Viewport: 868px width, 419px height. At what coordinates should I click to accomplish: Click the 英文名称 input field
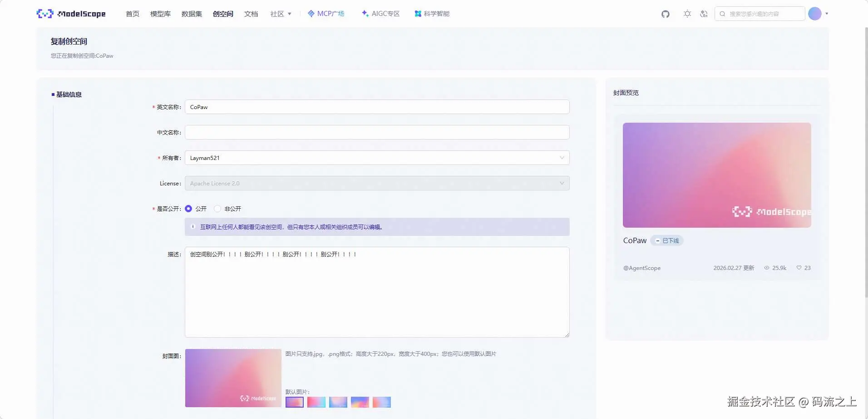click(377, 107)
